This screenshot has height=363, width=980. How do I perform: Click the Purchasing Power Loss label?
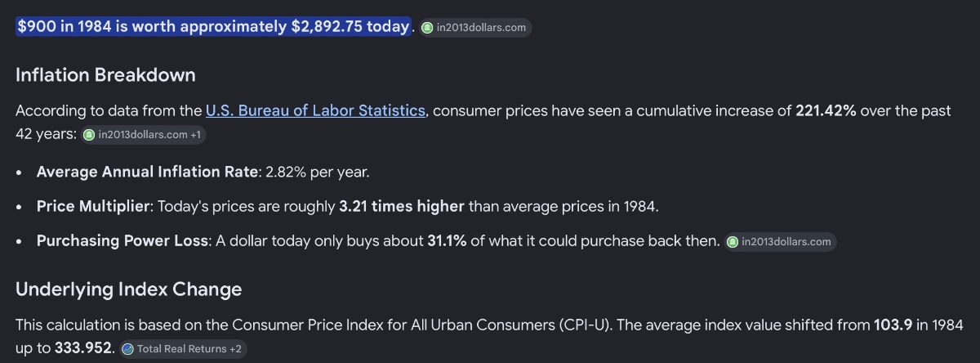tap(122, 241)
